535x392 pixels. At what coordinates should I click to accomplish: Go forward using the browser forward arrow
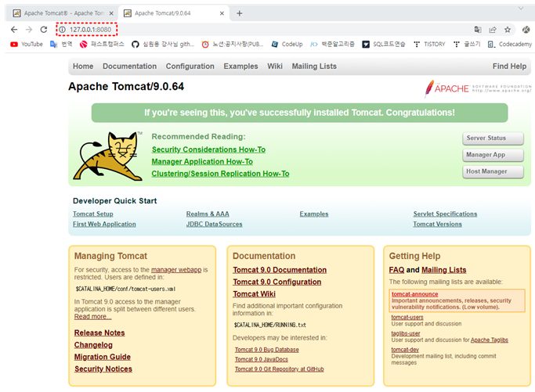(x=29, y=30)
